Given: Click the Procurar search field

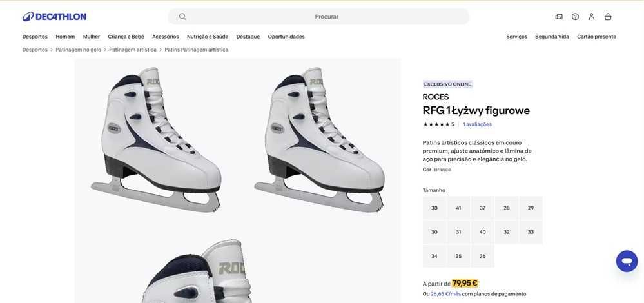Looking at the screenshot, I should 326,17.
